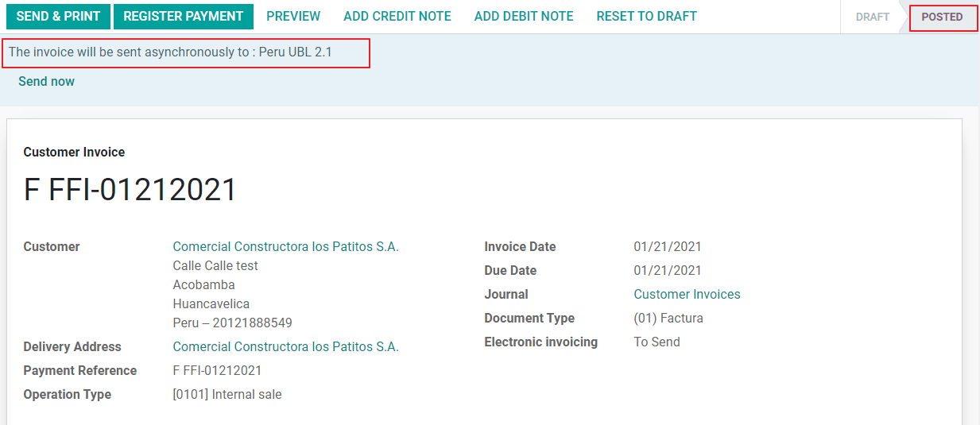Click the Send now link
Image resolution: width=980 pixels, height=425 pixels.
pos(46,81)
